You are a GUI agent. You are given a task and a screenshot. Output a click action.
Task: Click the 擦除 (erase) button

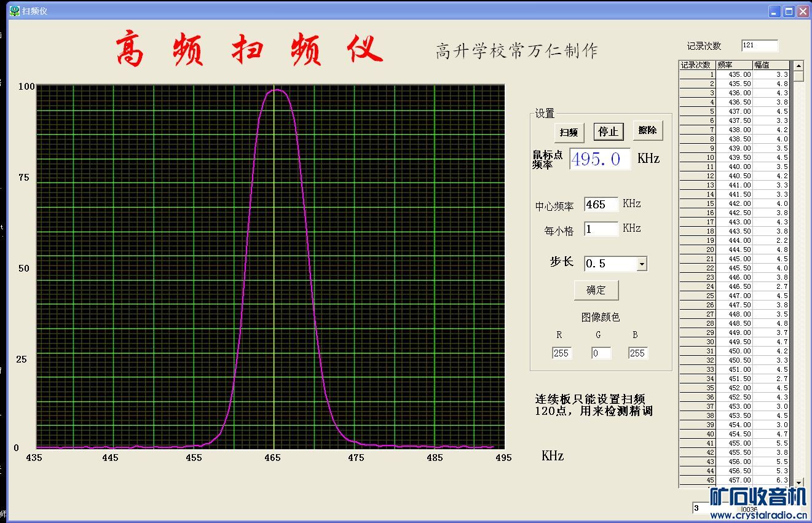click(x=647, y=130)
